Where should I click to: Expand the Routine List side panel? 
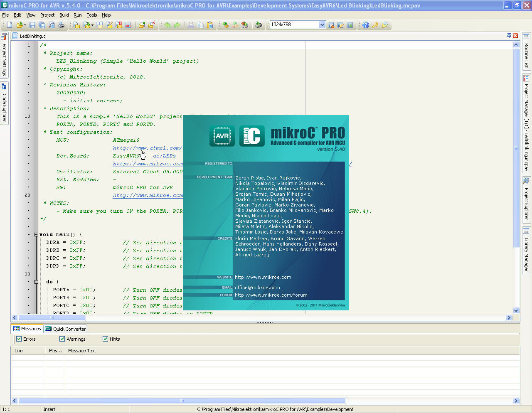click(x=526, y=51)
